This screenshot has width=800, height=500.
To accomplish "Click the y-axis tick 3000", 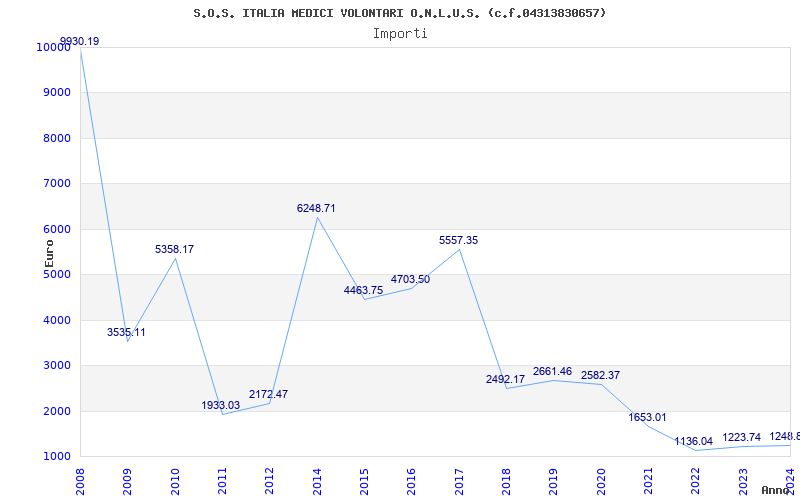I will click(x=57, y=365).
